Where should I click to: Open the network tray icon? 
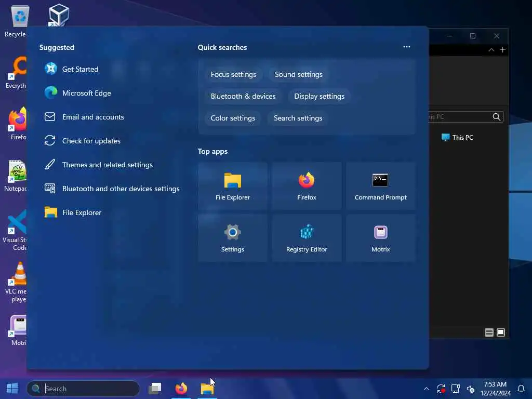click(455, 389)
